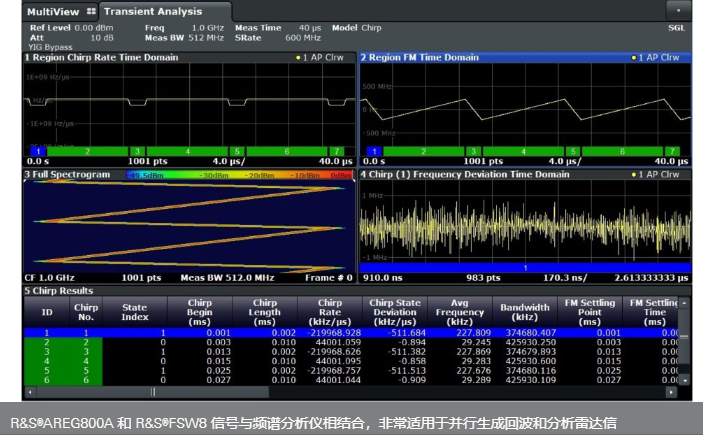
Task: Select result row with ID 1
Action: (351, 333)
